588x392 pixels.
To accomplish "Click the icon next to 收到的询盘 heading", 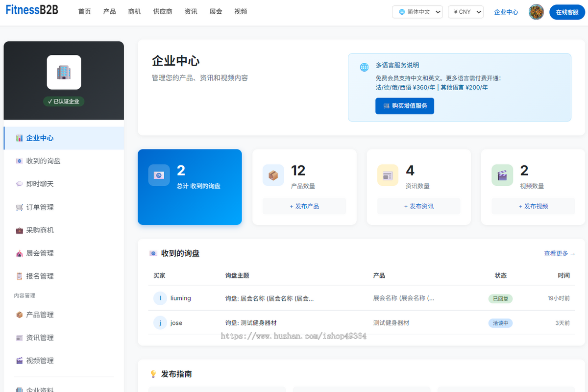I will coord(153,253).
